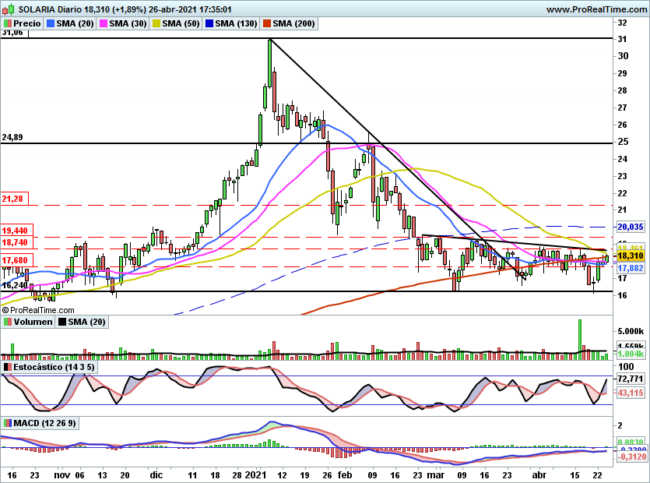
Task: Click the MACD indicator icon
Action: (x=7, y=423)
